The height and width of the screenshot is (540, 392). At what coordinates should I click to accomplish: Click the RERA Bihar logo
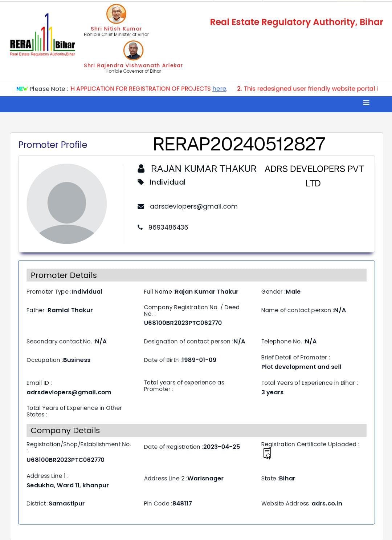(42, 36)
